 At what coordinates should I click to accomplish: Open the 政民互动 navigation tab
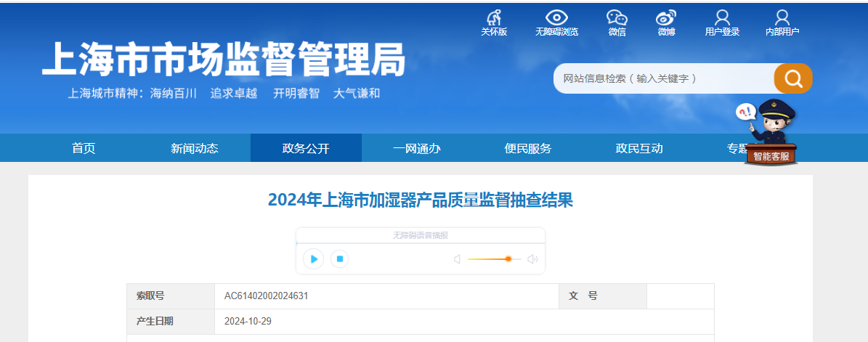click(x=638, y=148)
